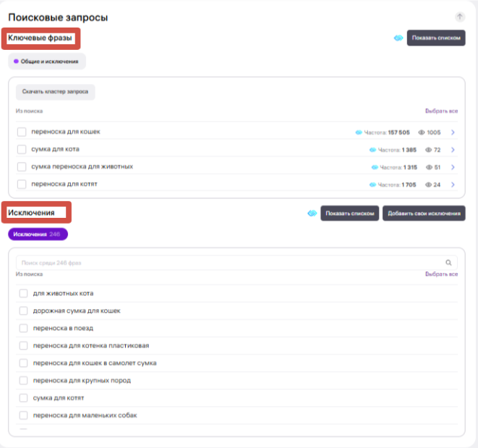478x448 pixels.
Task: Click the scroll-to-top arrow icon
Action: [x=460, y=17]
